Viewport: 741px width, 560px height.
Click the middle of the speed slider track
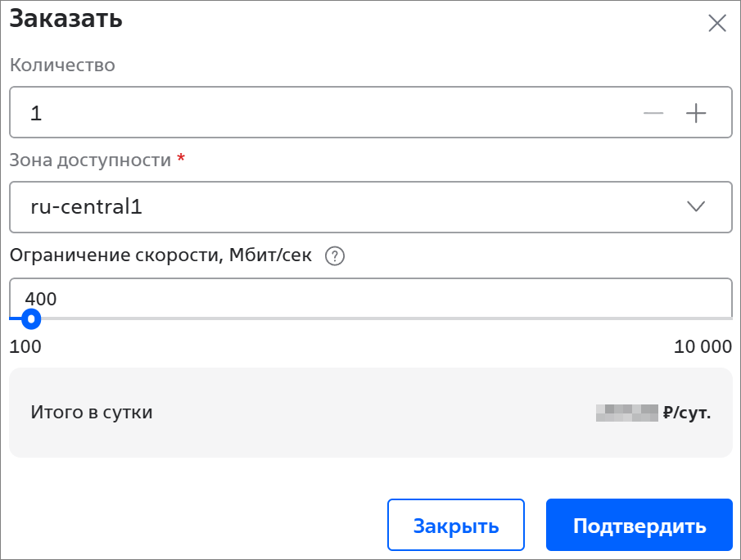click(x=371, y=318)
